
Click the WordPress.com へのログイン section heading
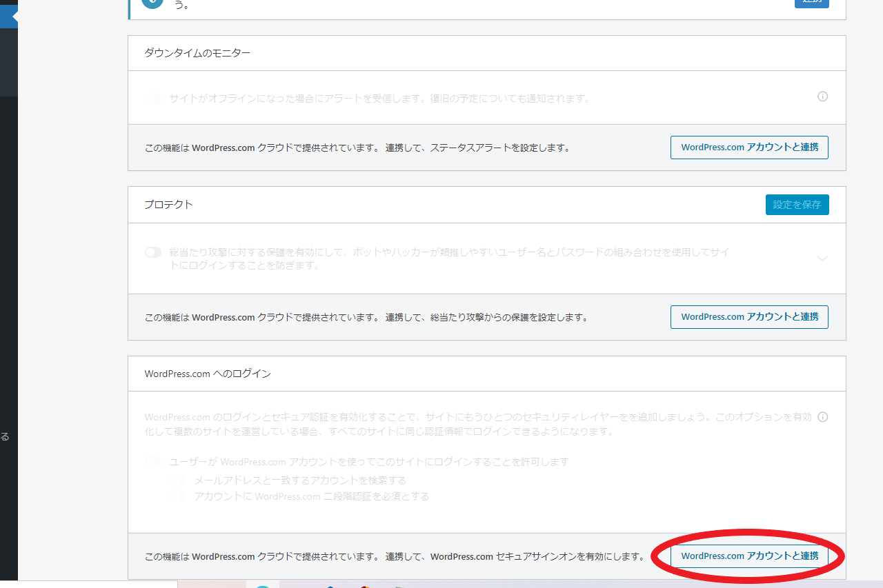coord(208,374)
